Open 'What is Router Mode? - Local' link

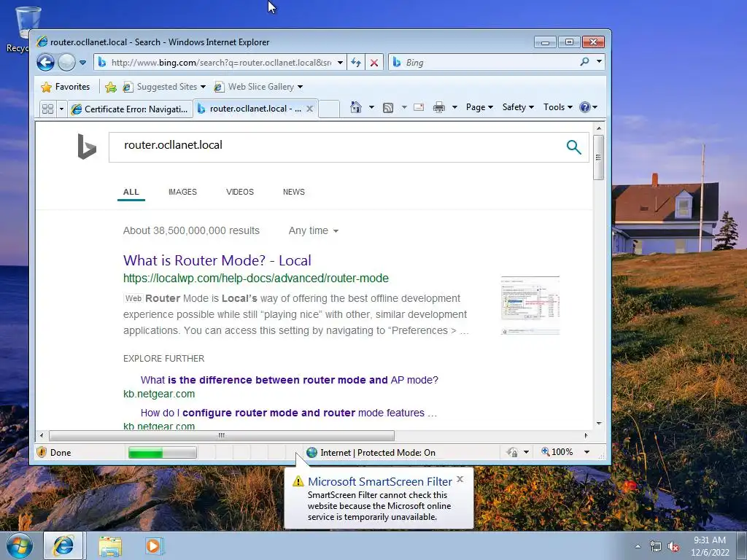[217, 260]
